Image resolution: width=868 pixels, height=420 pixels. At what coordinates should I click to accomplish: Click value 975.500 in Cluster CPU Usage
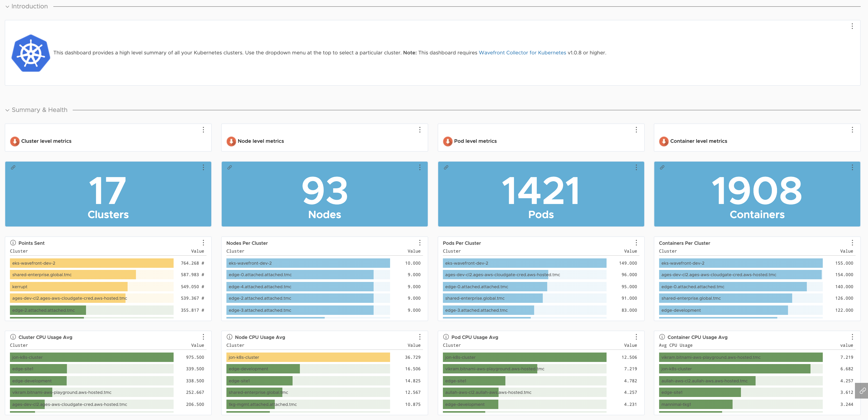pos(195,357)
